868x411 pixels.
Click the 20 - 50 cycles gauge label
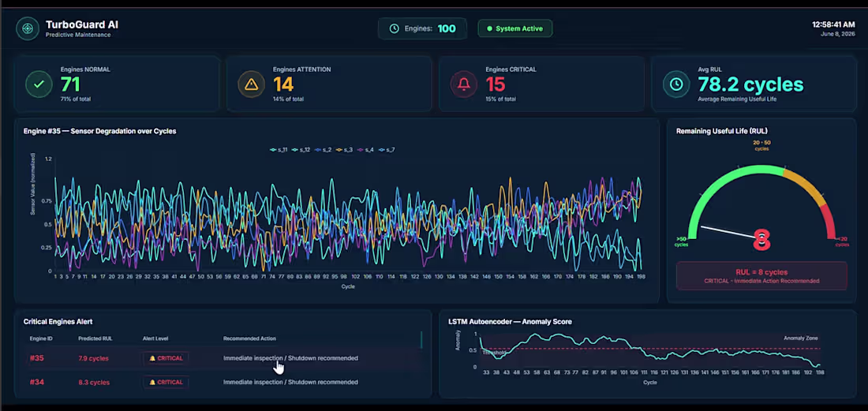(761, 145)
